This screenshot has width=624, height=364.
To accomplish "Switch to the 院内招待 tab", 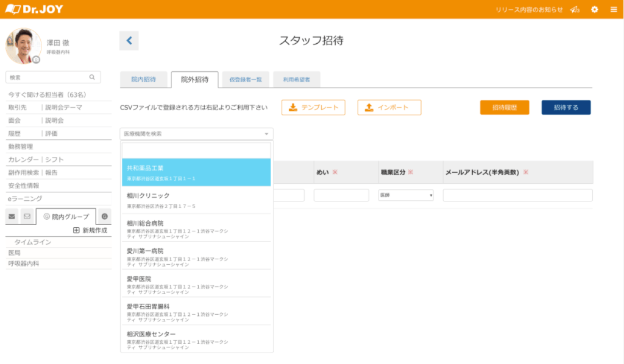I will pos(143,80).
